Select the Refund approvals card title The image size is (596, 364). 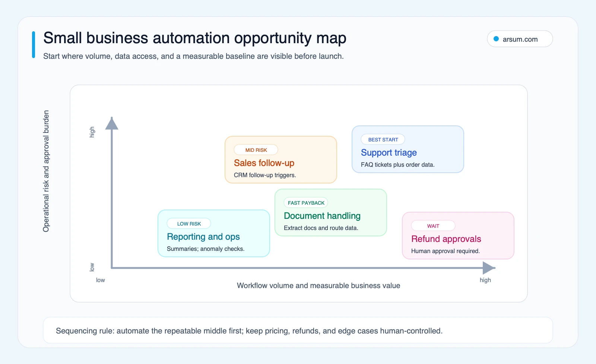click(446, 239)
